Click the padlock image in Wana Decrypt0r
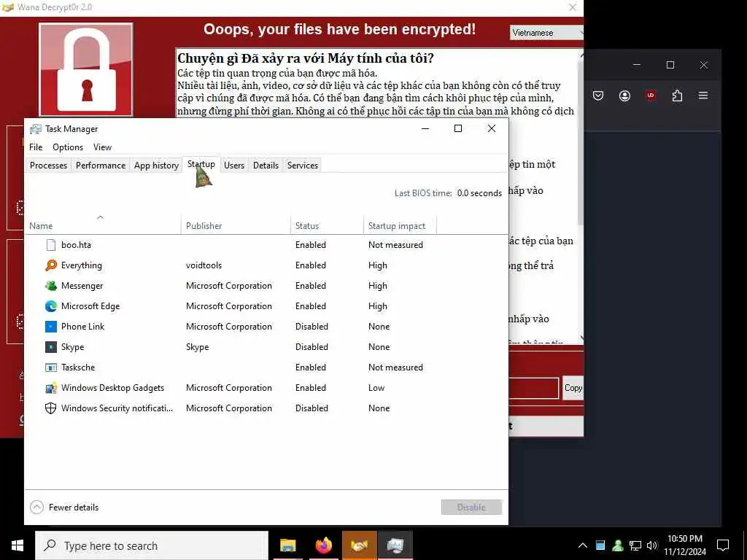 point(86,69)
